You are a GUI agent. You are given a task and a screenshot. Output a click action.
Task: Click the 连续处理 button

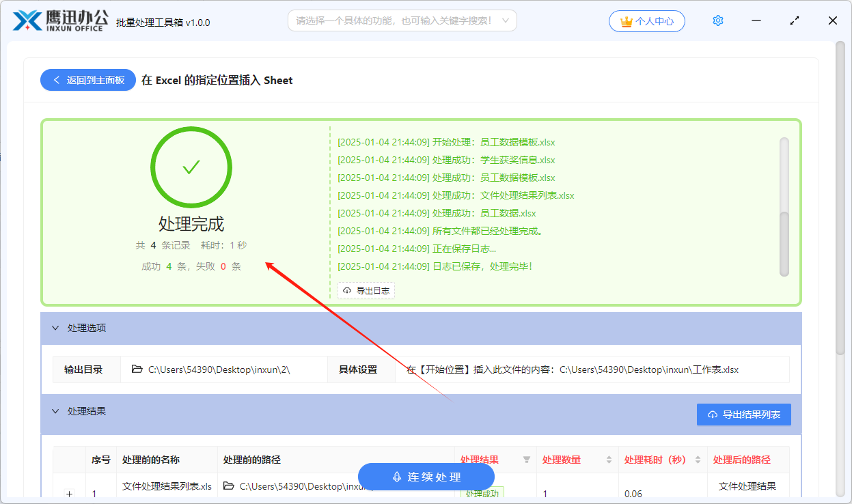click(426, 477)
